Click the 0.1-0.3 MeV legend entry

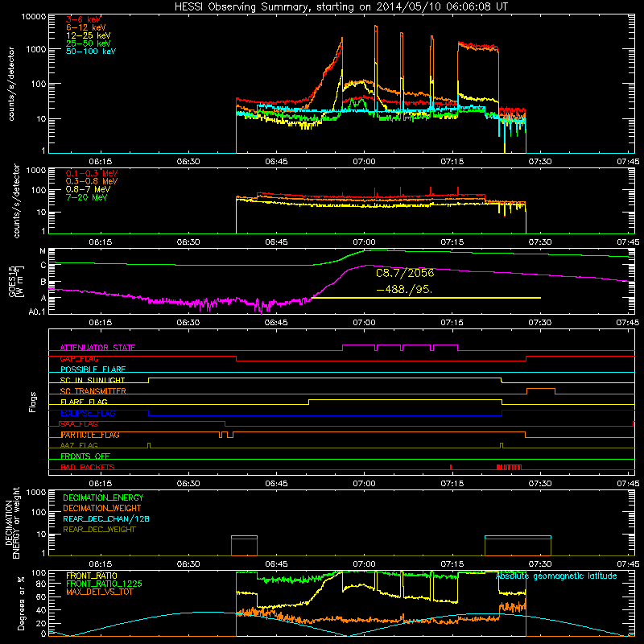(92, 173)
